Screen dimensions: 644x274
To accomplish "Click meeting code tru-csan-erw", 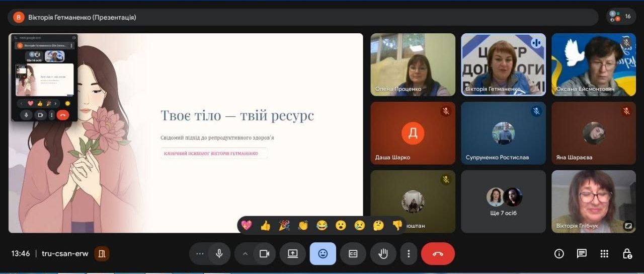I will click(x=65, y=253).
